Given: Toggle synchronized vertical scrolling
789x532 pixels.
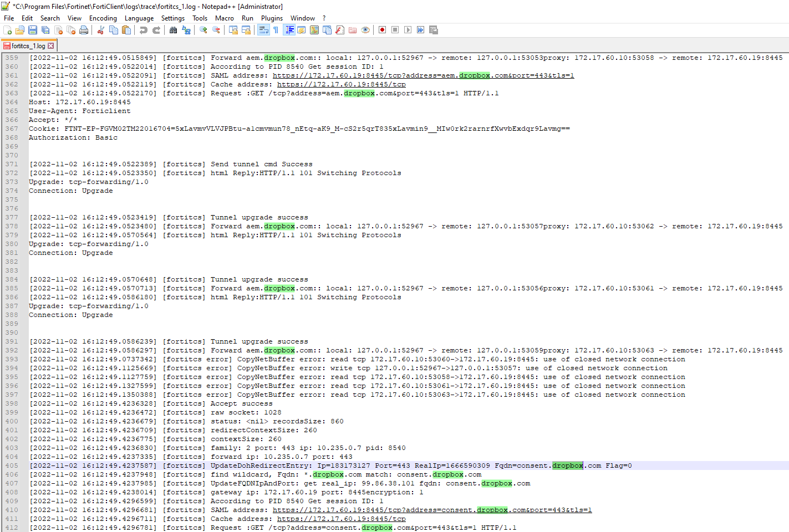Looking at the screenshot, I should tap(233, 30).
